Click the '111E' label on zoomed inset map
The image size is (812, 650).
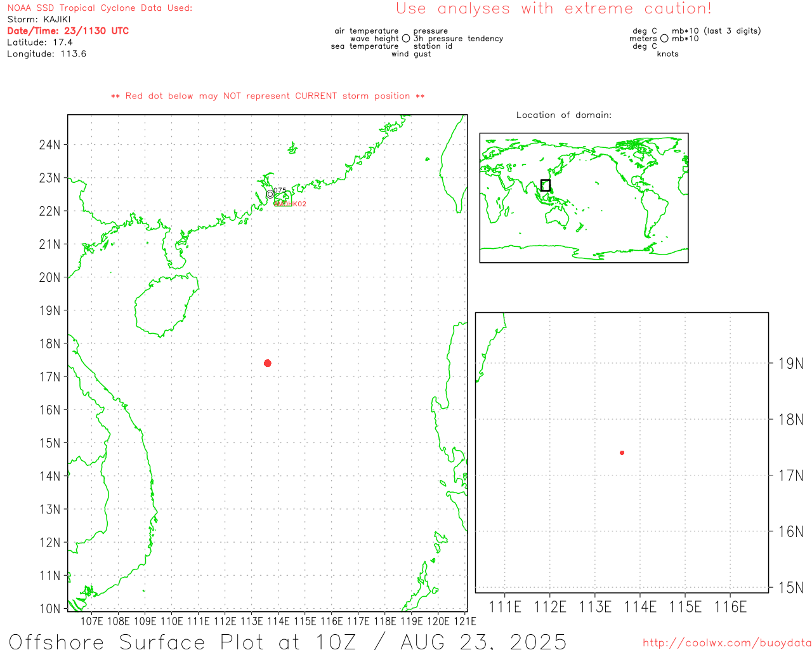(505, 607)
